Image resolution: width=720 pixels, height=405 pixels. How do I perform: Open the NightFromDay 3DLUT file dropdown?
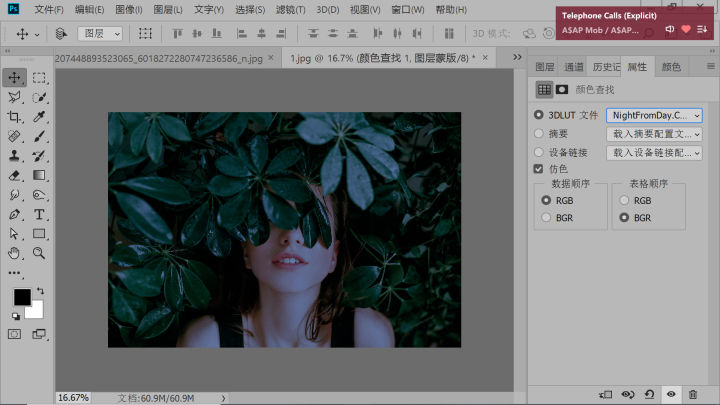(654, 115)
